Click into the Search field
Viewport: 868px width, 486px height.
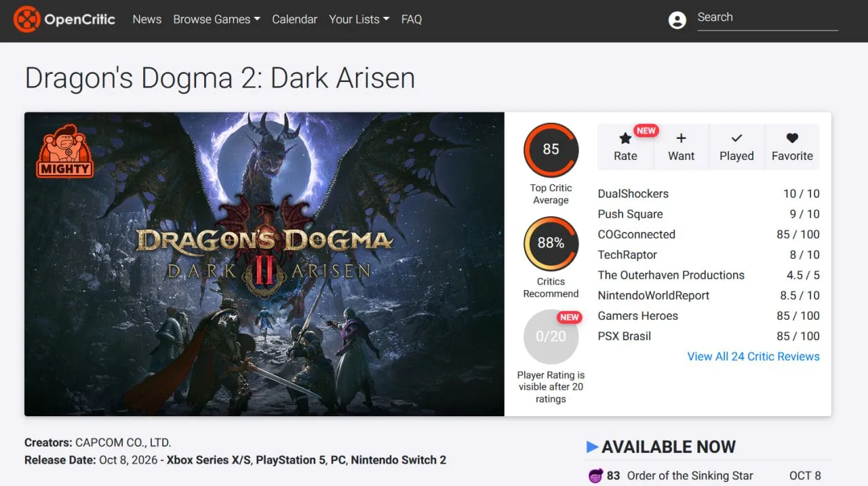[x=768, y=18]
